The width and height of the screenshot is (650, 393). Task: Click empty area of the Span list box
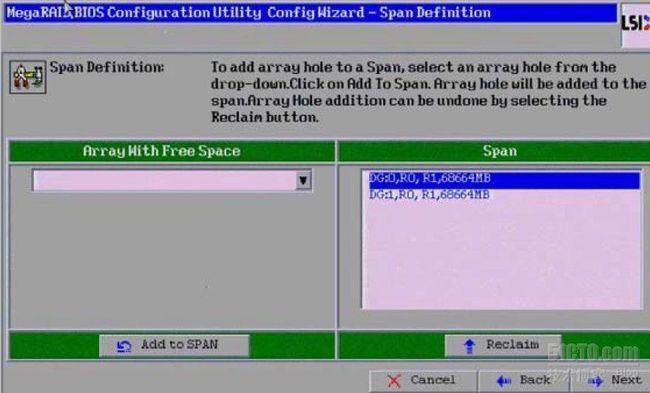[x=502, y=255]
